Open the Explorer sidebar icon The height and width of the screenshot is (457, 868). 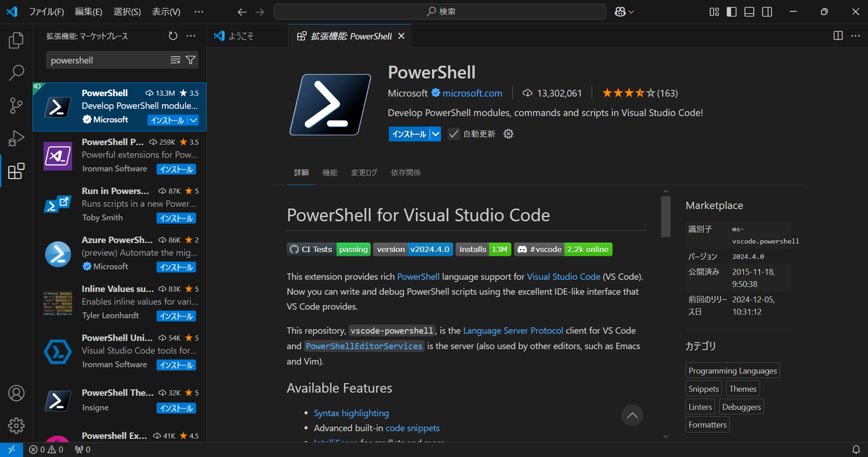pyautogui.click(x=16, y=40)
